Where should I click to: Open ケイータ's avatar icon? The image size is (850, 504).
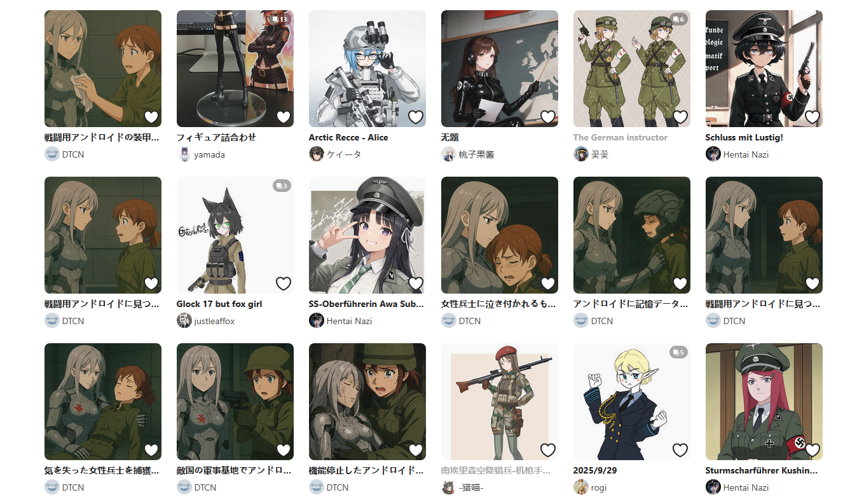317,154
